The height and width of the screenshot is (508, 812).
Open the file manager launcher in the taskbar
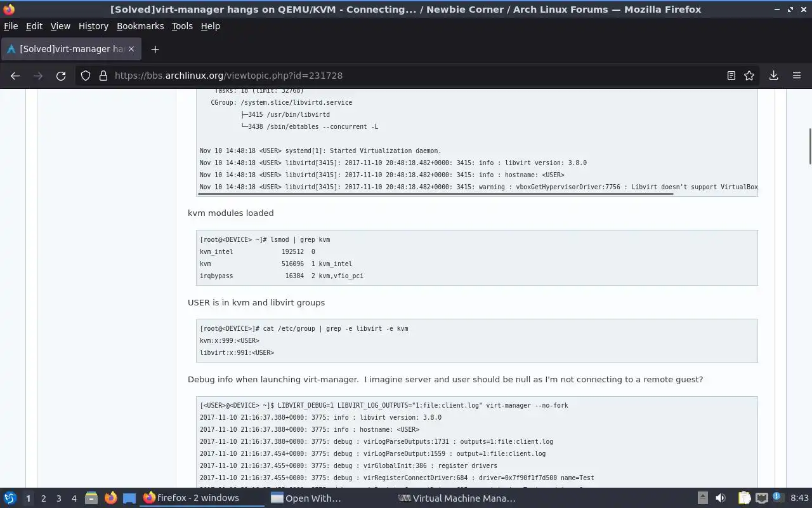pyautogui.click(x=91, y=498)
